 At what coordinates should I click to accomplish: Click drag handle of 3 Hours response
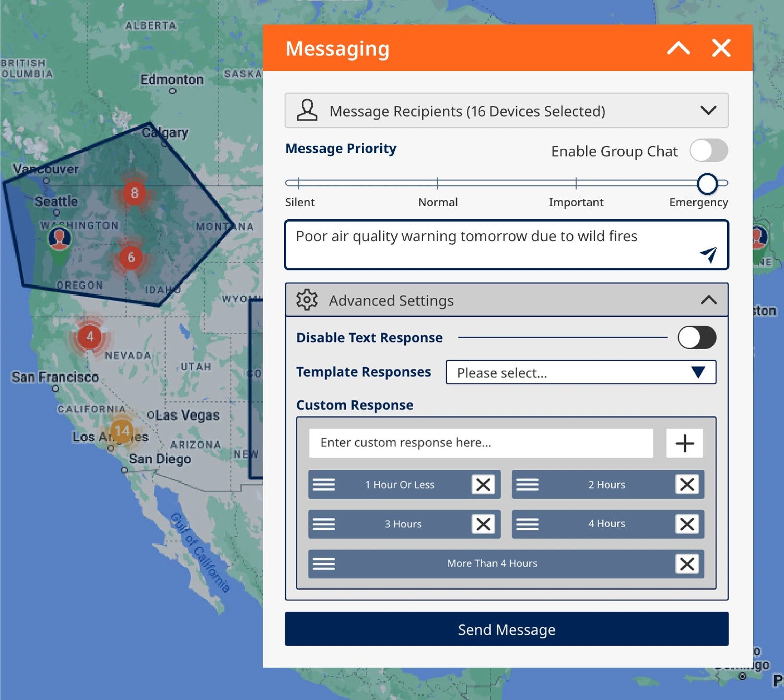324,524
